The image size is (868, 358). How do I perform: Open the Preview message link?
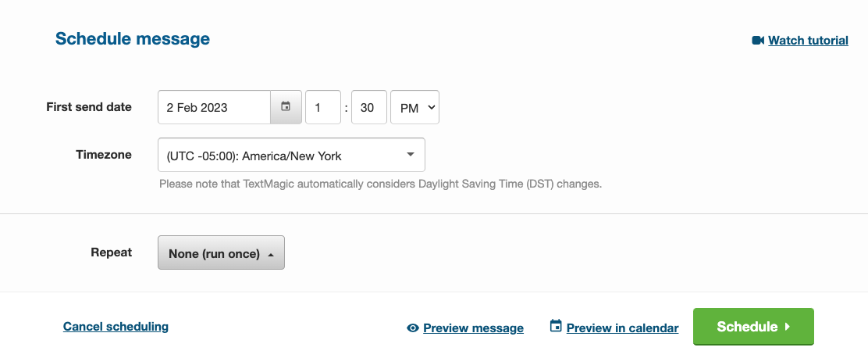click(473, 328)
